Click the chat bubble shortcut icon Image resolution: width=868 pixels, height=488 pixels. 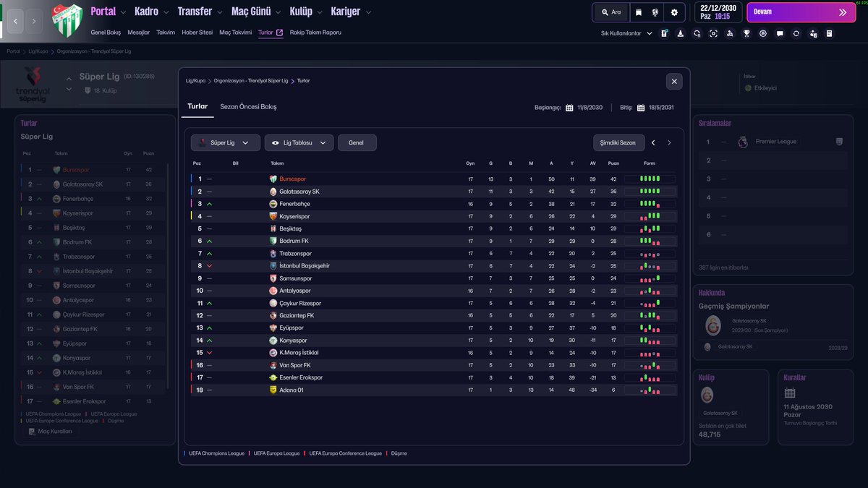click(780, 33)
